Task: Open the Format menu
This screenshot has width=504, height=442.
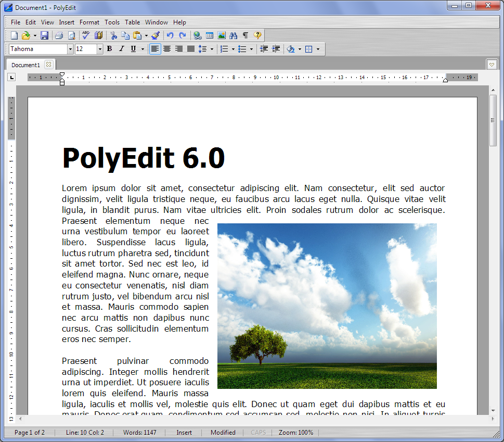Action: coord(89,22)
